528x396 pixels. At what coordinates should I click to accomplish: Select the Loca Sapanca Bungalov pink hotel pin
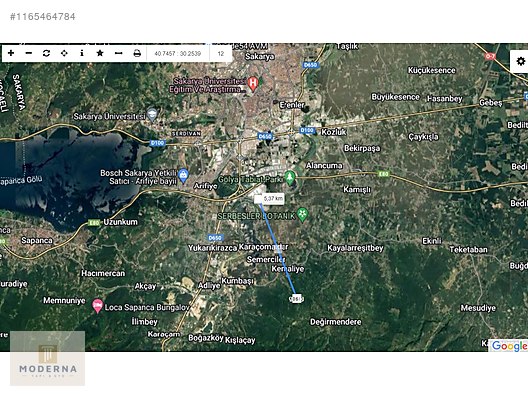[97, 306]
